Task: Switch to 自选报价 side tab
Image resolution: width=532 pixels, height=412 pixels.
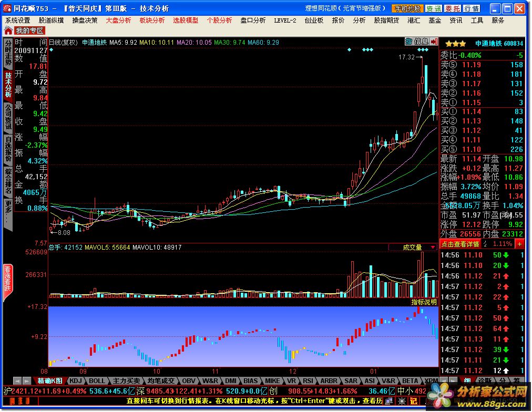Action: [x=8, y=149]
